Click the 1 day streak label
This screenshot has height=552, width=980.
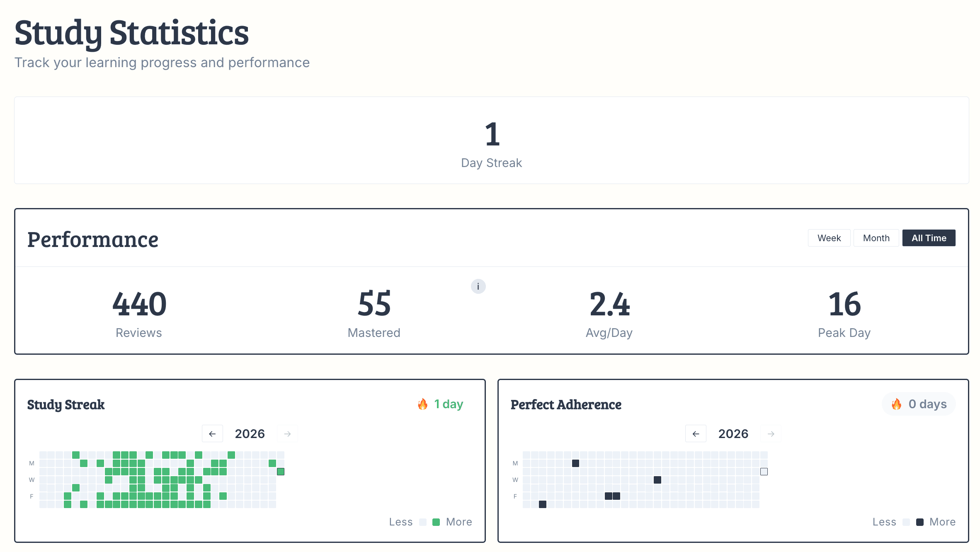tap(449, 404)
